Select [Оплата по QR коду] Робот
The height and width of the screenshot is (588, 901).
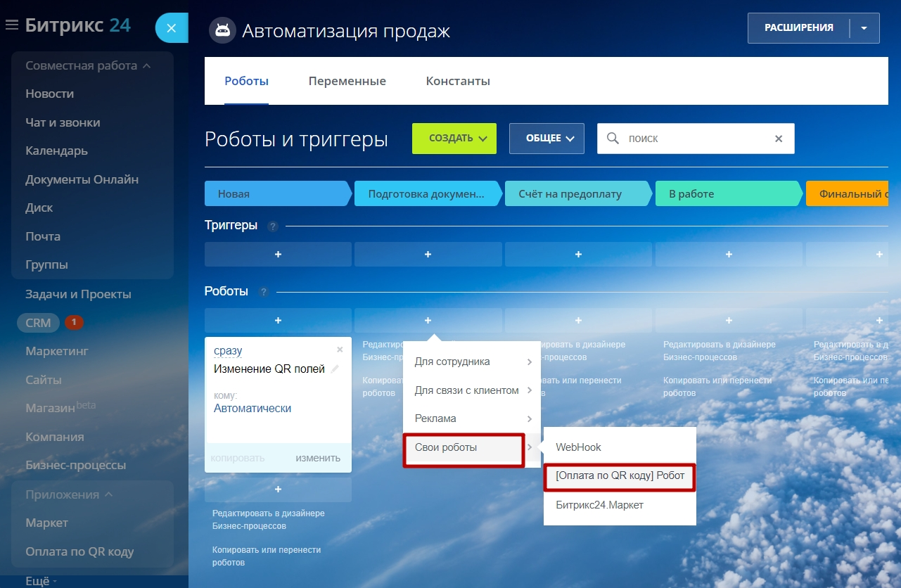[x=620, y=476]
